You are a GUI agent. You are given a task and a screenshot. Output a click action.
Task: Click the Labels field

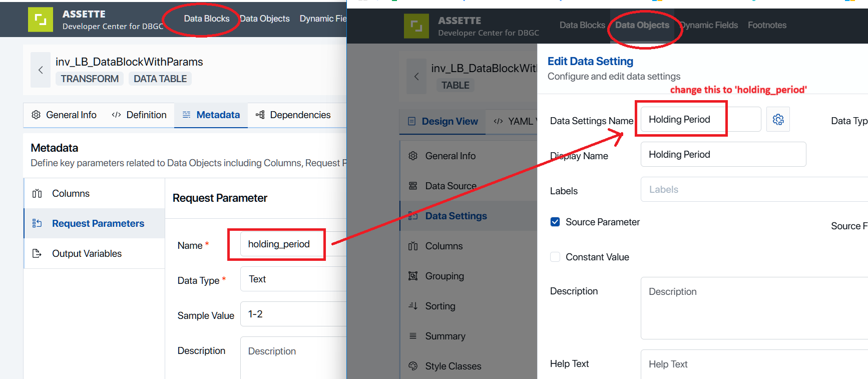tap(754, 189)
